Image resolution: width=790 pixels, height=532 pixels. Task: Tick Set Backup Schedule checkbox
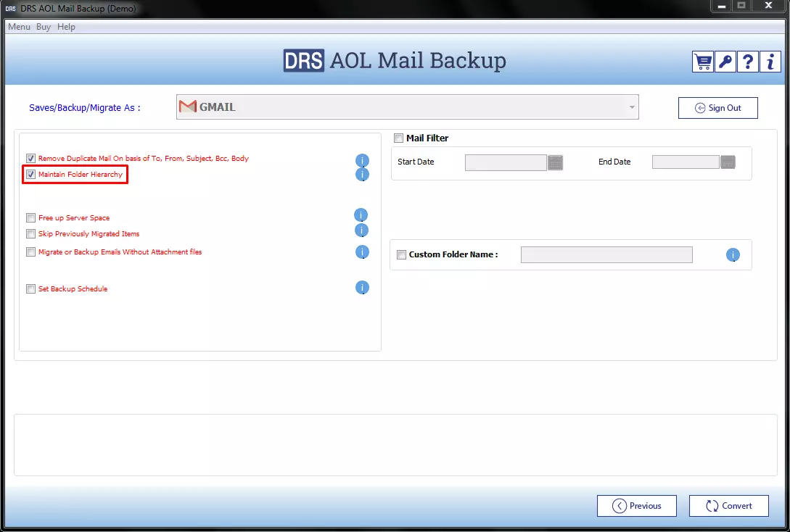[x=30, y=289]
